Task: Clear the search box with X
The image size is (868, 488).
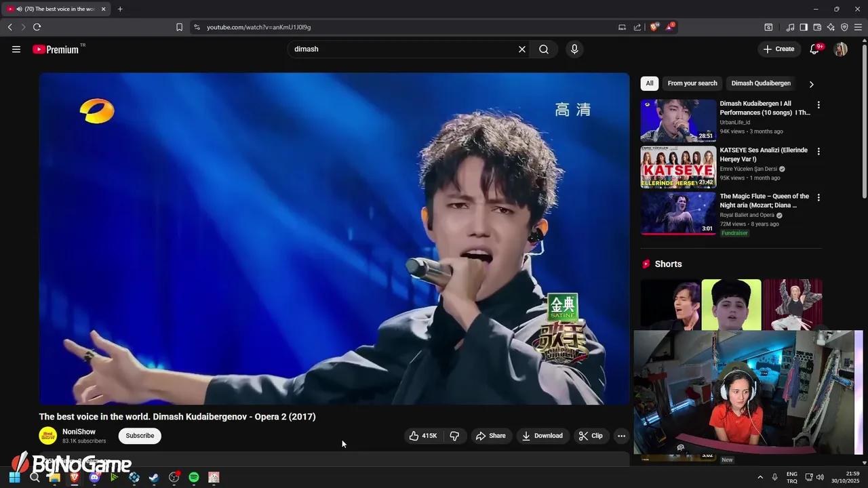Action: pos(522,49)
